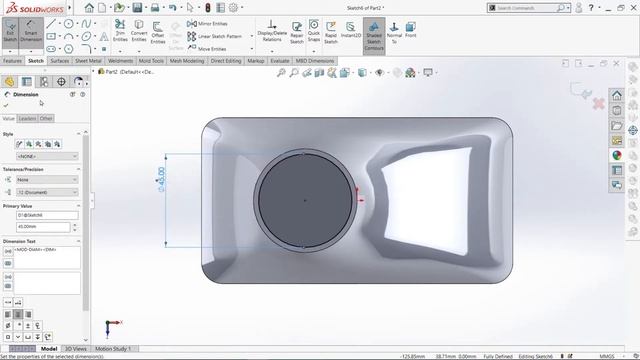Switch to the Sheet Metal tab
Image resolution: width=640 pixels, height=360 pixels.
click(x=88, y=61)
